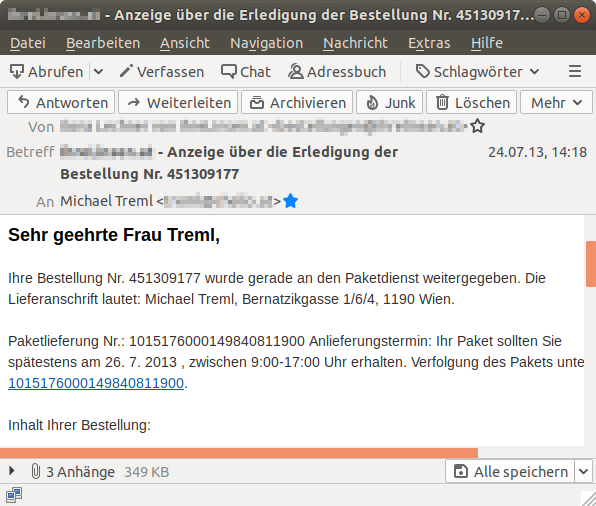Click recipient name Michael Treml
The image size is (596, 506).
(x=106, y=201)
